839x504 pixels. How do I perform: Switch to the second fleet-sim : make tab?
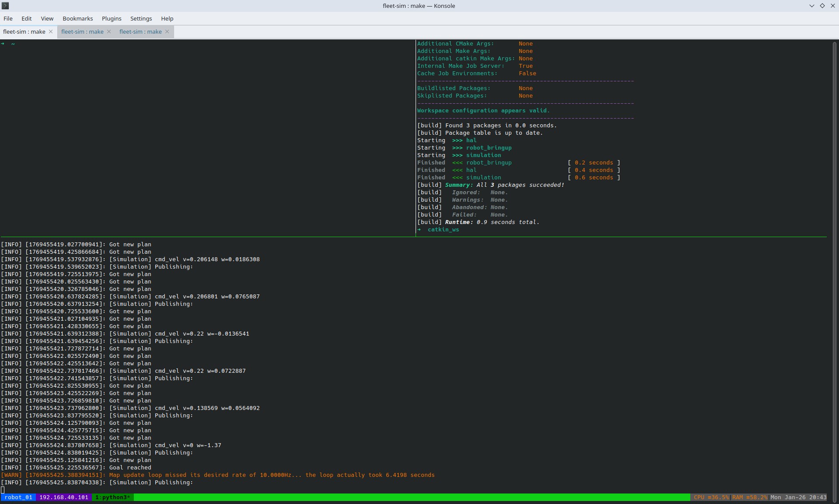pyautogui.click(x=82, y=31)
